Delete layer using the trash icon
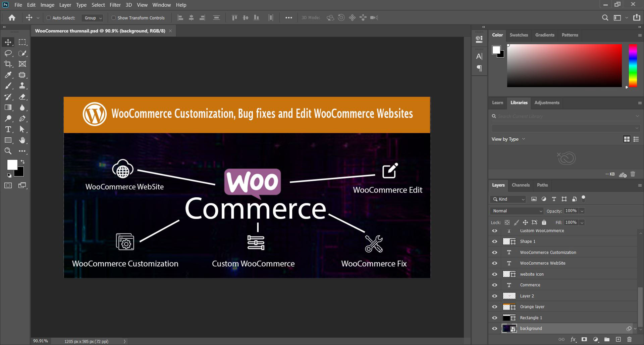Viewport: 644px width, 345px height. 629,339
